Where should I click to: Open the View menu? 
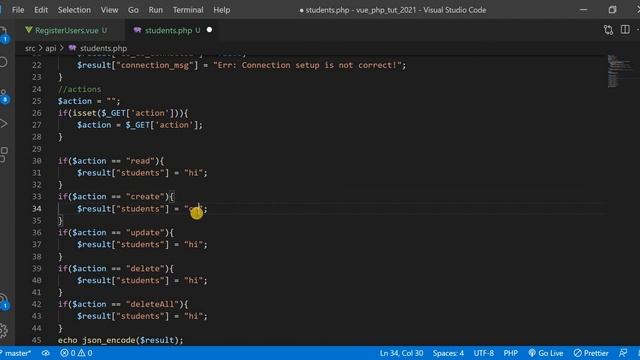[109, 10]
